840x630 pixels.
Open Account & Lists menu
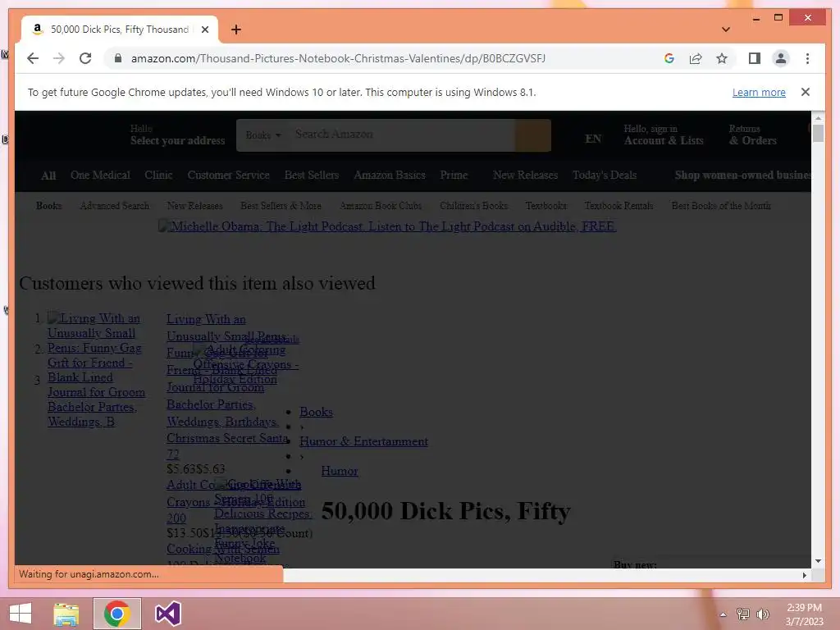(x=663, y=135)
